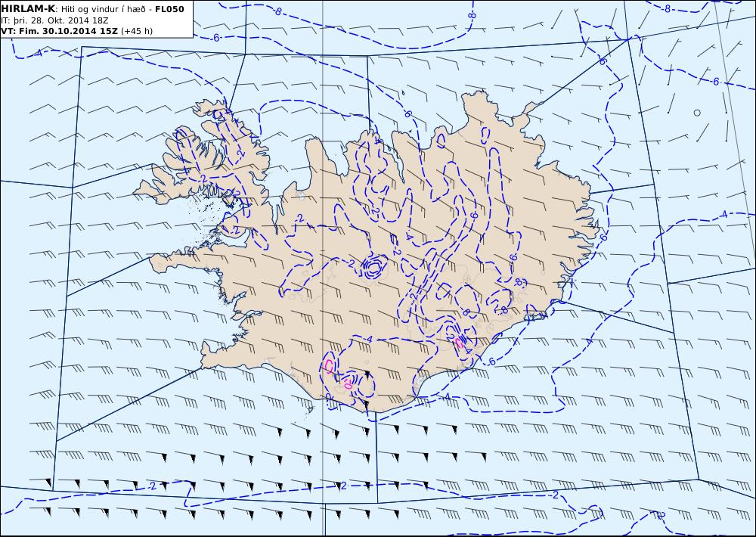
Task: Click the valid time line VT: Fim. 30.10.2014 15Z (+45 h)
Action: 76,31
